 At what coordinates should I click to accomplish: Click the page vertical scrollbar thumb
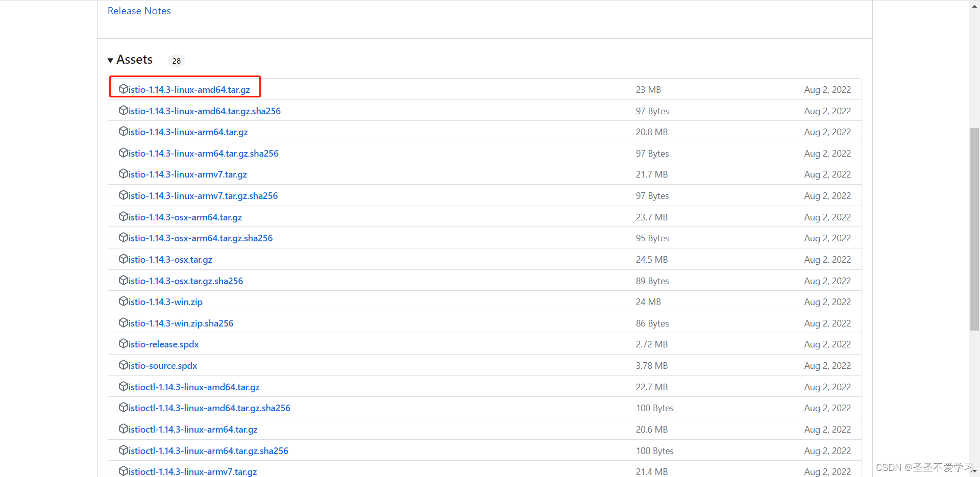[x=974, y=229]
